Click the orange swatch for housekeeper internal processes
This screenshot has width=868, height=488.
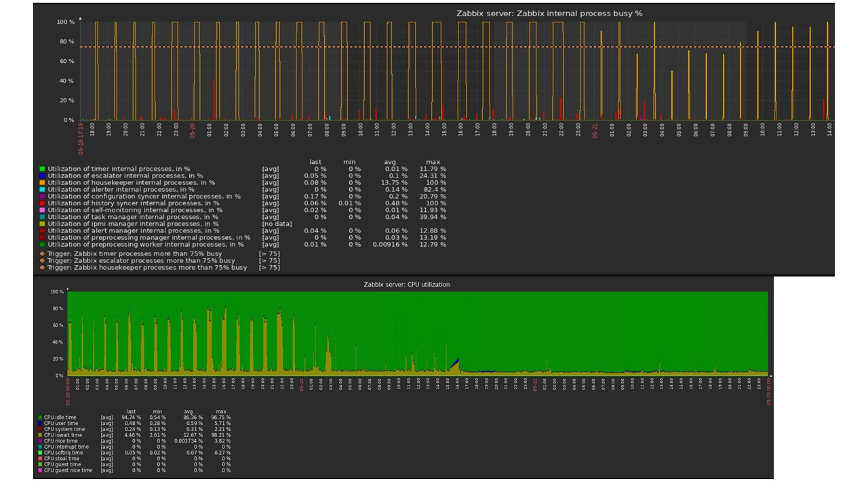click(x=42, y=182)
